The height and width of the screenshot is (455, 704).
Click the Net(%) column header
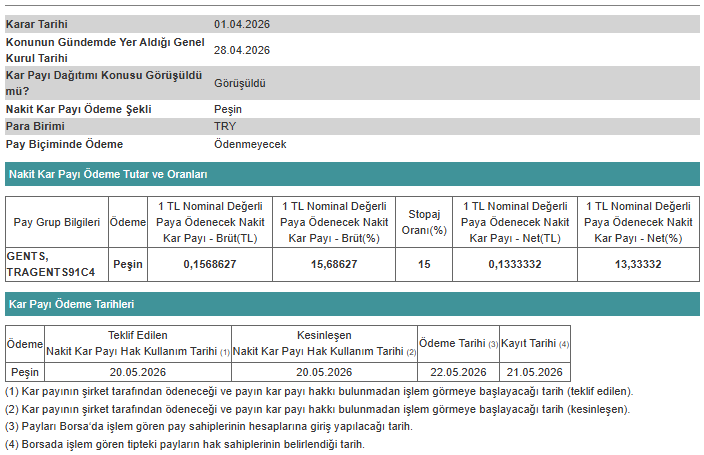[638, 222]
